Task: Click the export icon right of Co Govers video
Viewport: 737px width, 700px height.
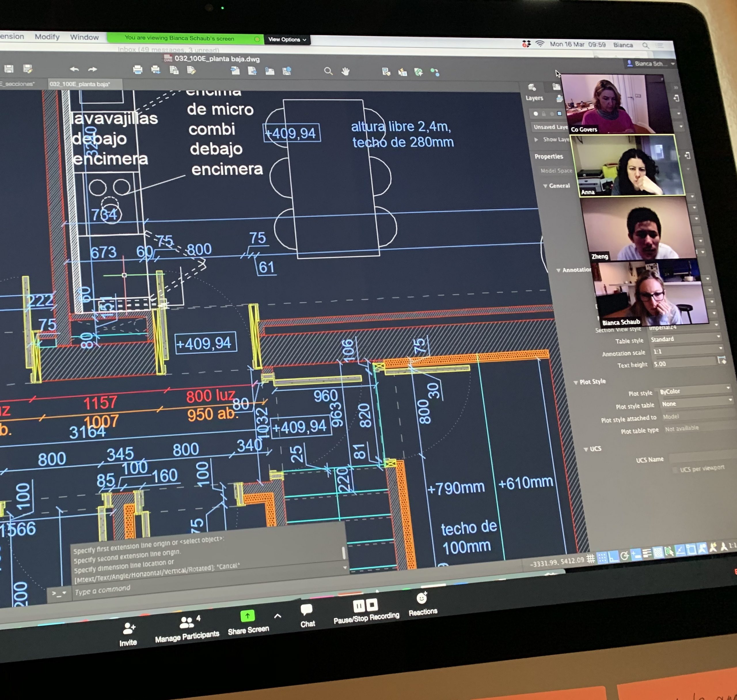Action: pyautogui.click(x=676, y=98)
